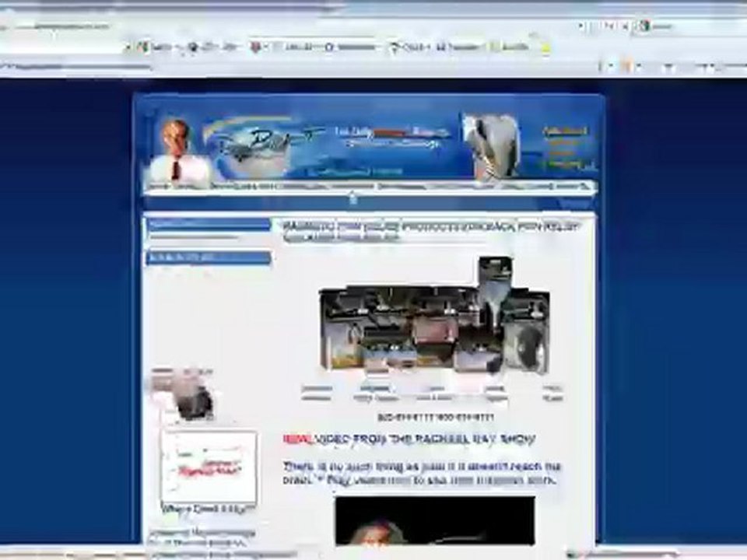This screenshot has height=560, width=747.
Task: Click the first blue sidebar section header
Action: (x=209, y=224)
